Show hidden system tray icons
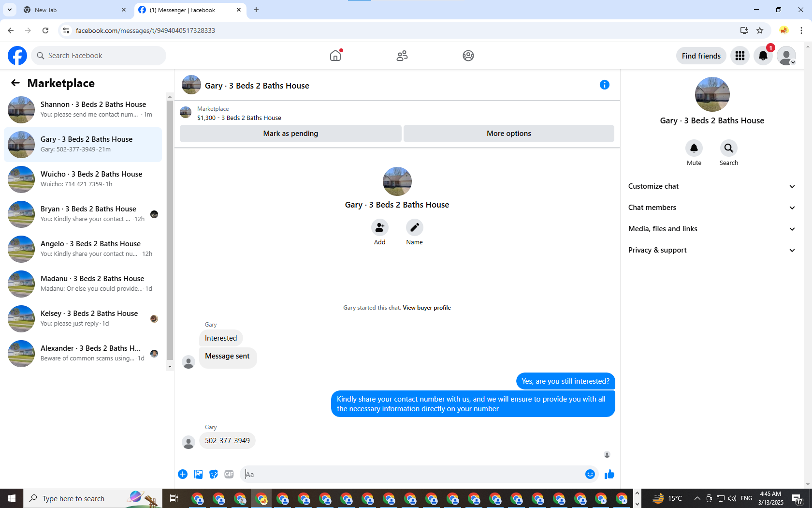Image resolution: width=812 pixels, height=508 pixels. click(x=697, y=498)
